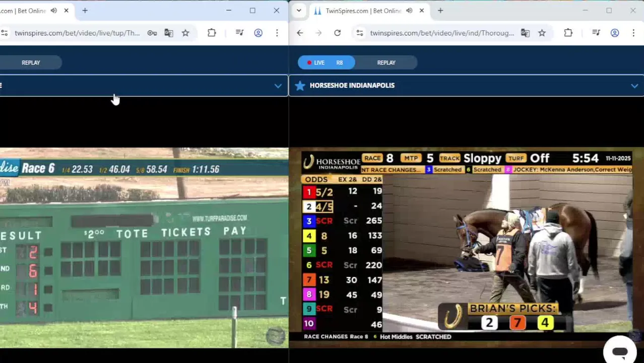644x363 pixels.
Task: Open Chrome menu in left window
Action: click(x=277, y=33)
